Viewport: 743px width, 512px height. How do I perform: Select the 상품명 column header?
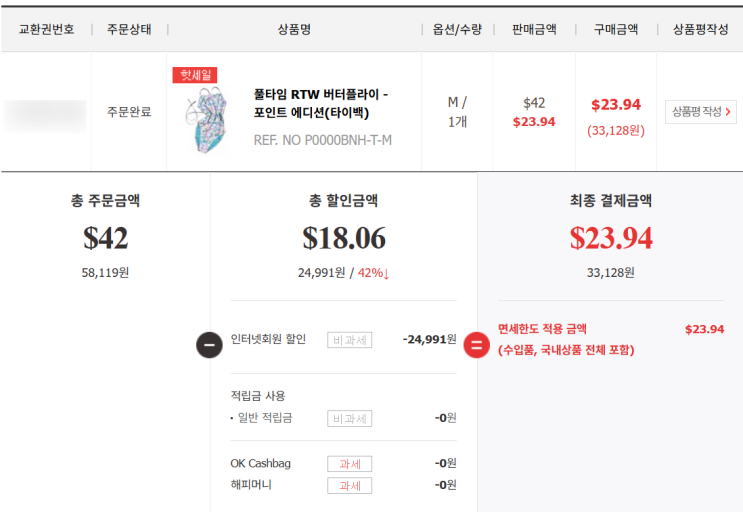click(x=294, y=29)
